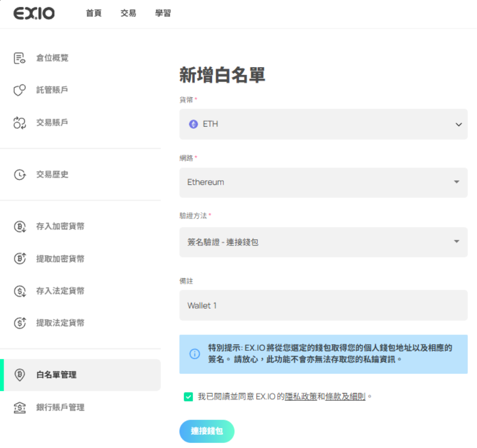The image size is (477, 448).
Task: Click the 倉位概覽 sidebar icon
Action: [x=19, y=58]
